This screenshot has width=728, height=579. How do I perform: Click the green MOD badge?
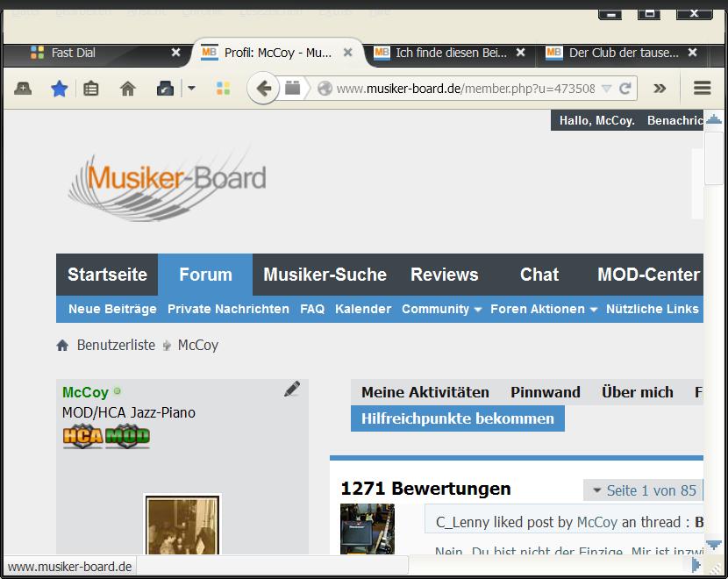128,436
